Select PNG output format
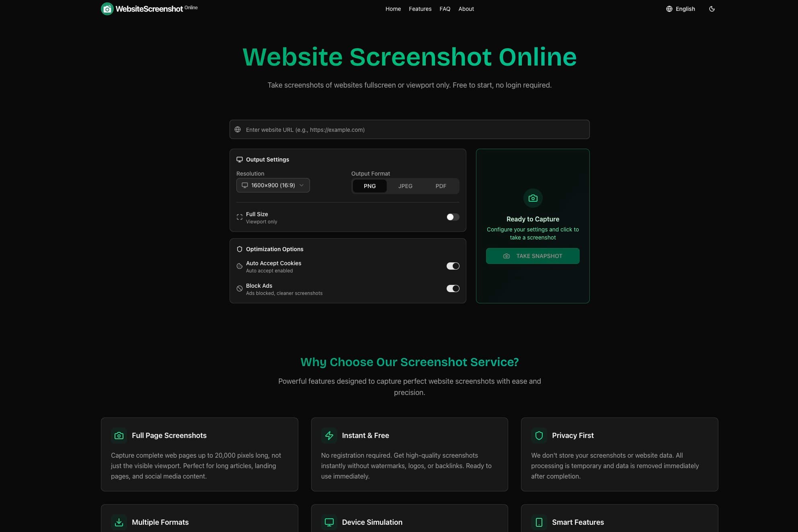 click(369, 186)
